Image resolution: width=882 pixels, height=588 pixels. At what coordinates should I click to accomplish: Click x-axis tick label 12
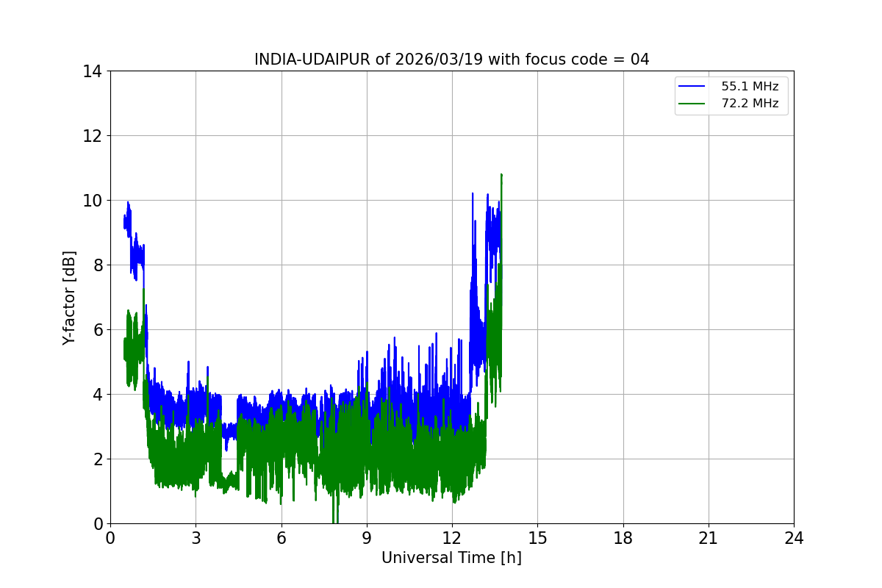(452, 538)
